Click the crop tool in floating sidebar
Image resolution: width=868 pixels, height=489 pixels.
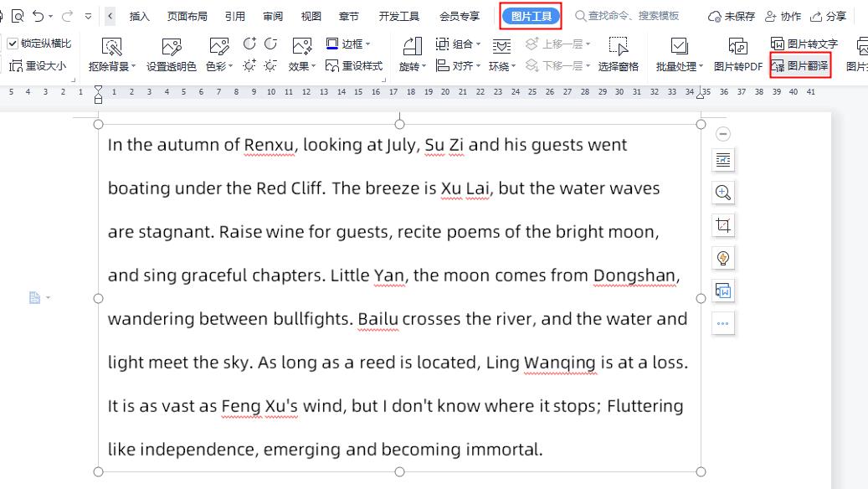tap(723, 225)
